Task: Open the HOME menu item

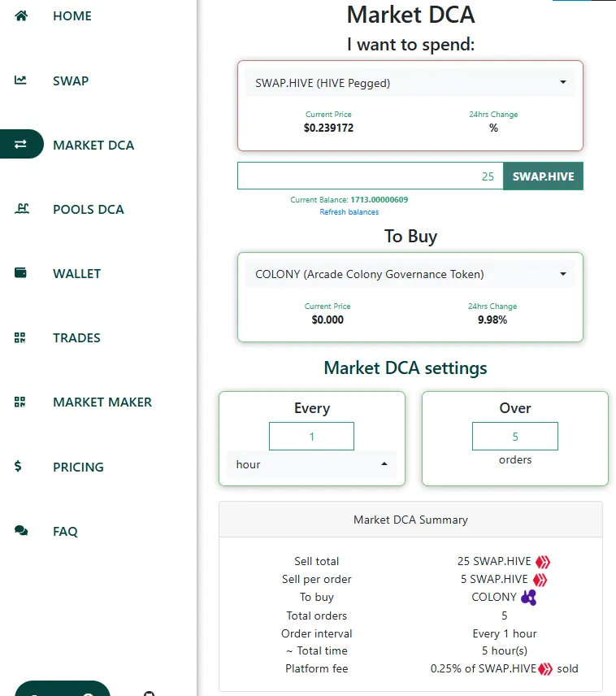Action: tap(72, 16)
